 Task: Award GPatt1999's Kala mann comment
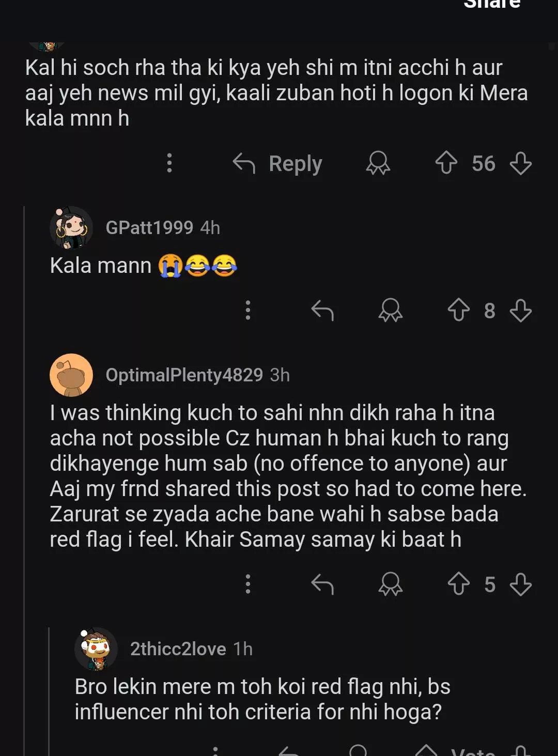click(391, 311)
